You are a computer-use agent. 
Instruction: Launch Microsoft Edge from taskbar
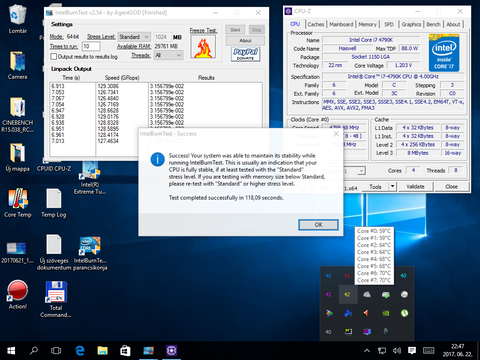pos(80,350)
